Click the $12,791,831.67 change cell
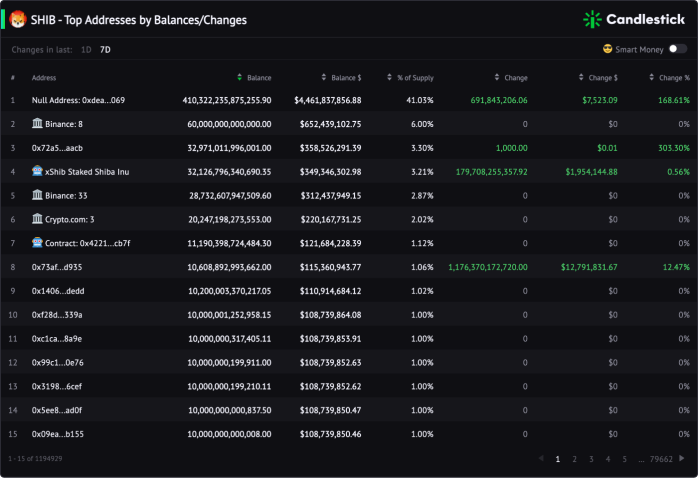This screenshot has width=698, height=478. point(589,267)
